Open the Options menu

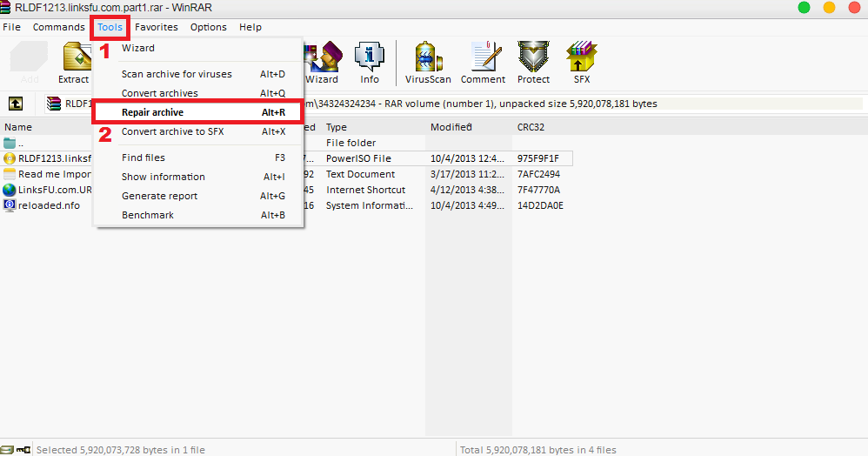[x=208, y=27]
